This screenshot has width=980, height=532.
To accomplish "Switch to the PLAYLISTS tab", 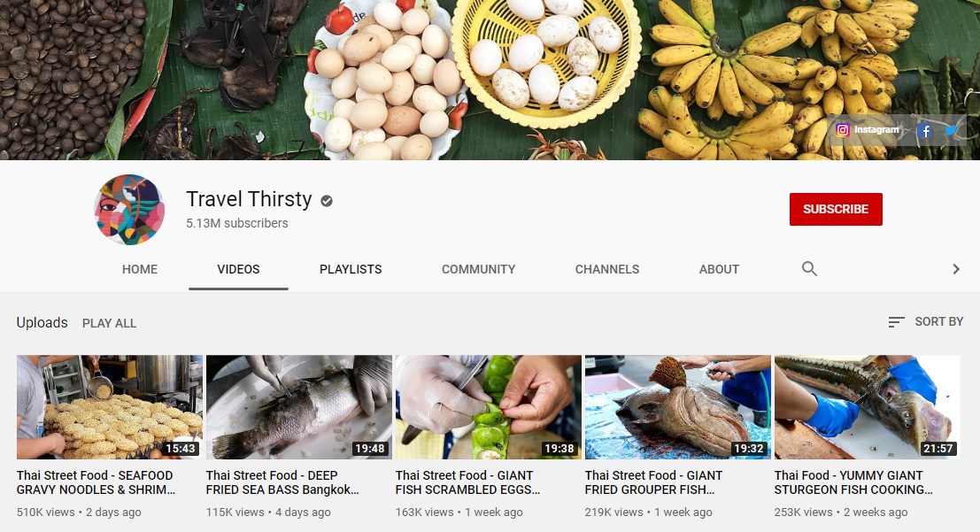I will click(351, 269).
